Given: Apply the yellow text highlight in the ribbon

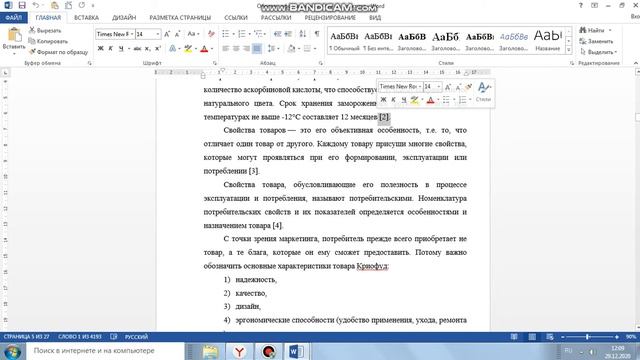Looking at the screenshot, I should tap(188, 49).
